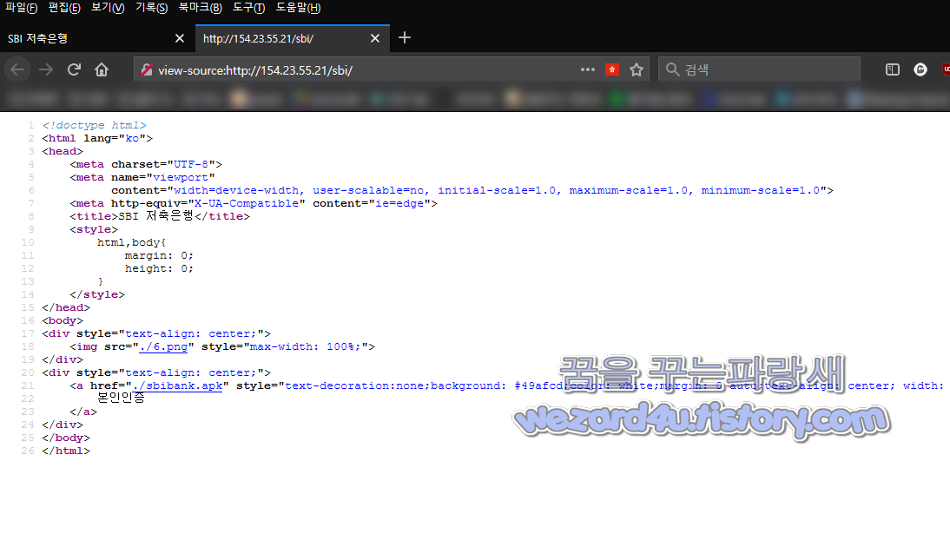The width and height of the screenshot is (950, 560).
Task: Select the http://154.23.55.21/sbi/ tab
Action: (293, 38)
